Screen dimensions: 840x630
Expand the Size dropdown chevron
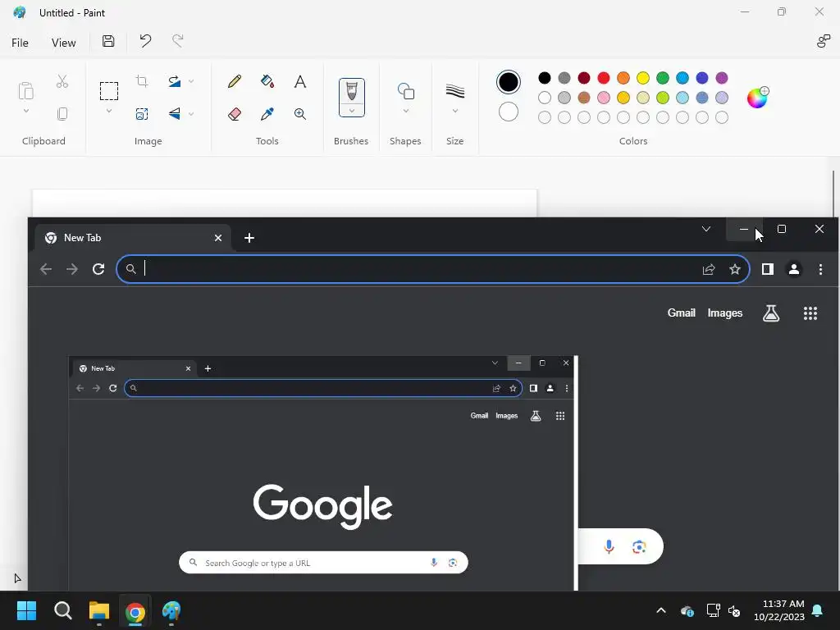pyautogui.click(x=454, y=111)
